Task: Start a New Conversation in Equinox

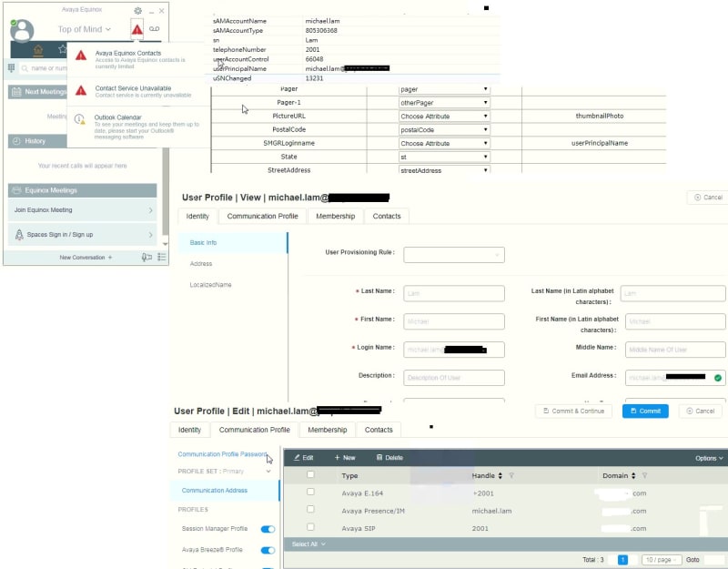Action: (86, 258)
